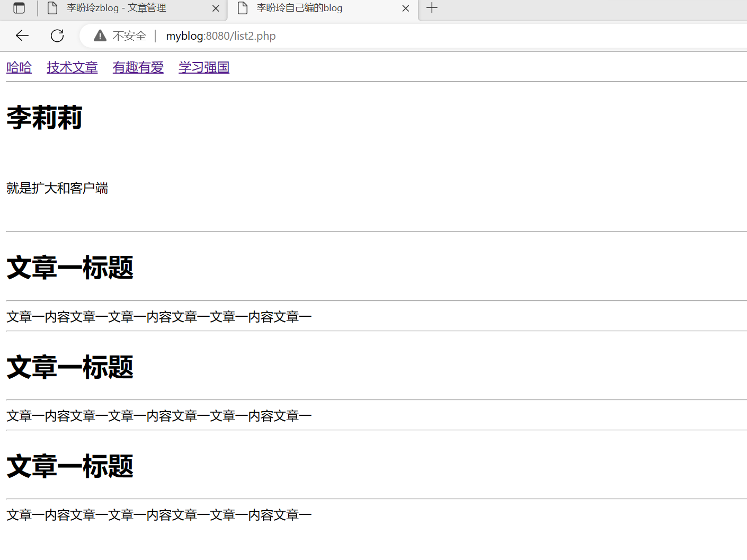Click the text 就是扩大和客户端
This screenshot has height=560, width=747.
[x=57, y=188]
